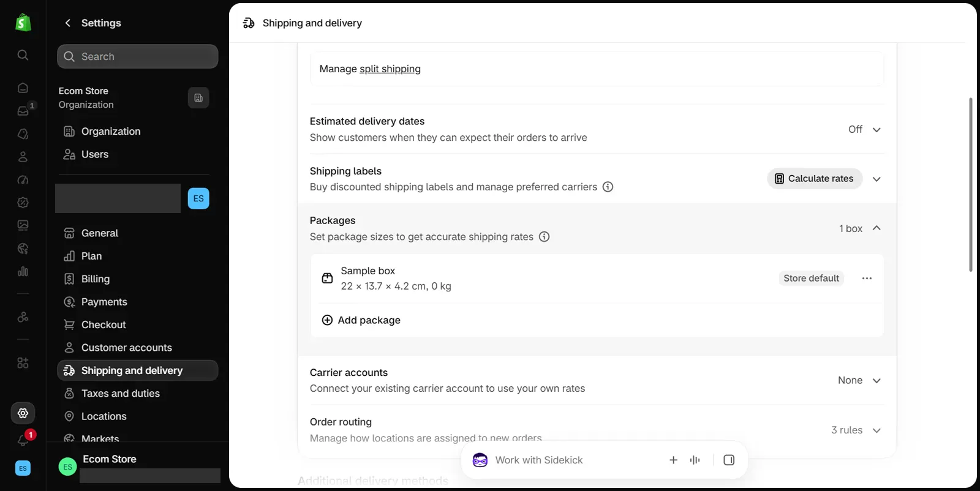The width and height of the screenshot is (980, 491).
Task: Toggle the Sidekick side panel
Action: click(x=729, y=460)
